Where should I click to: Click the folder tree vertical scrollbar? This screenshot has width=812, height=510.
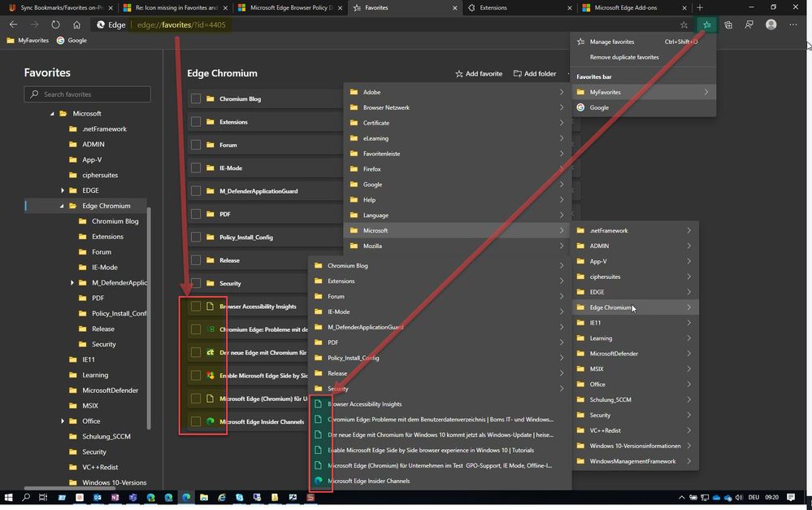(x=149, y=318)
